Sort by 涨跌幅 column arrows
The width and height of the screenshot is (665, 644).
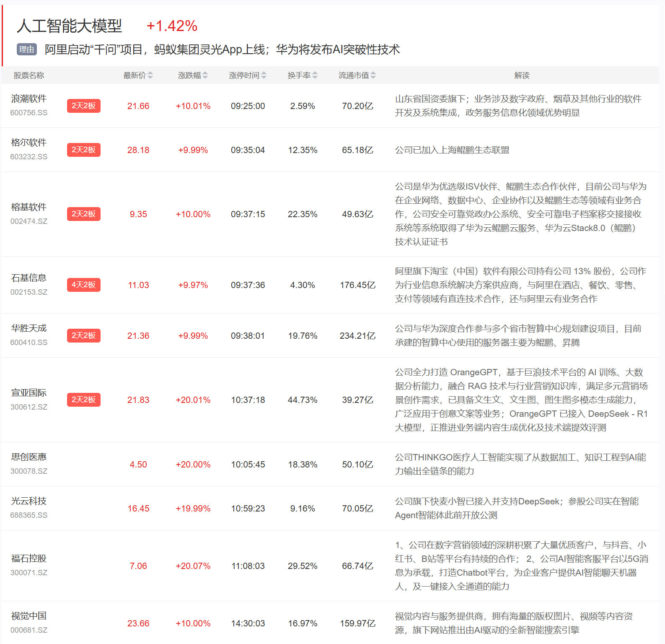(205, 75)
